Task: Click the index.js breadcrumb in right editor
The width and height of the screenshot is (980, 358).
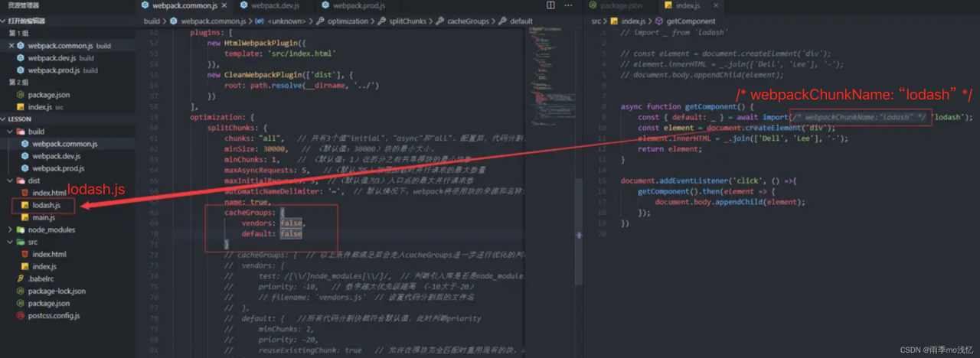Action: click(629, 21)
